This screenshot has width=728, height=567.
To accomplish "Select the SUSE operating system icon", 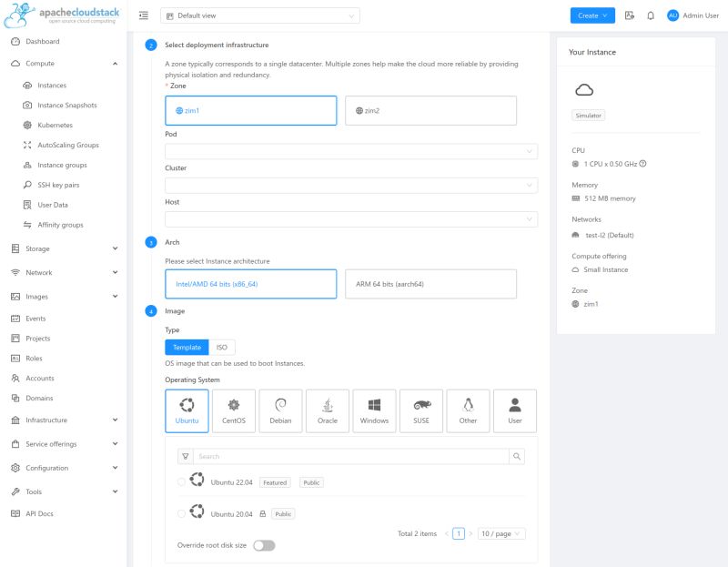I will pyautogui.click(x=420, y=410).
